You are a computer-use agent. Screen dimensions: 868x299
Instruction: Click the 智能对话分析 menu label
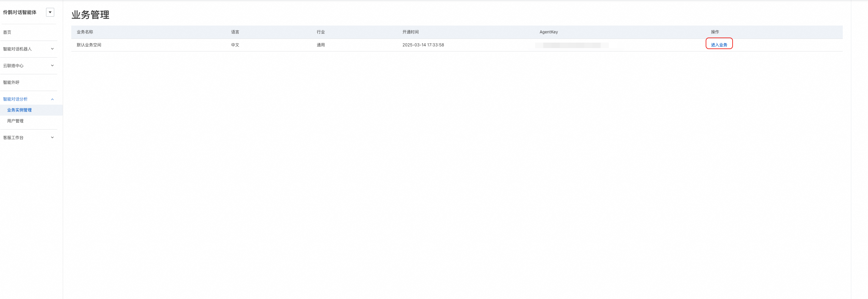[x=15, y=99]
